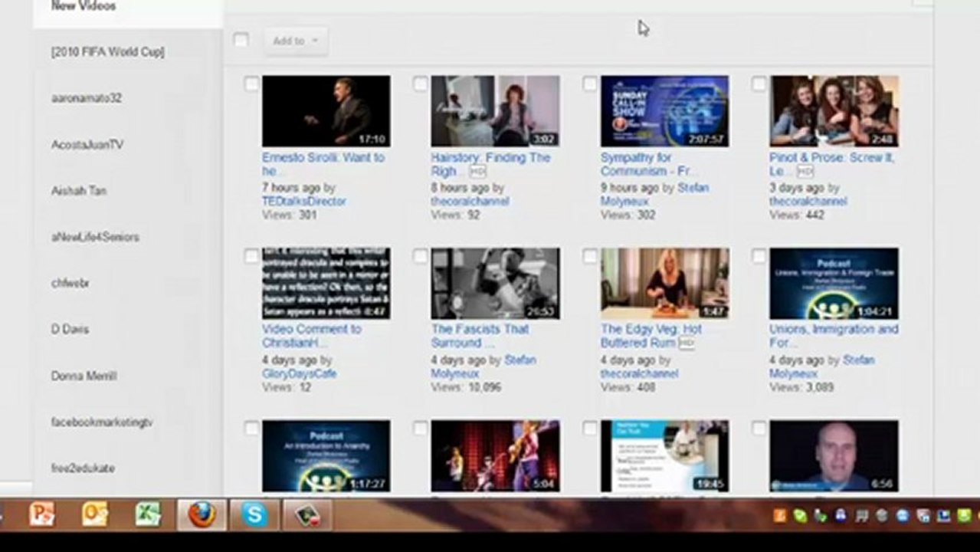Open 'Pinot & Prose: Screw It' title link
Image resolution: width=980 pixels, height=552 pixels.
click(831, 164)
